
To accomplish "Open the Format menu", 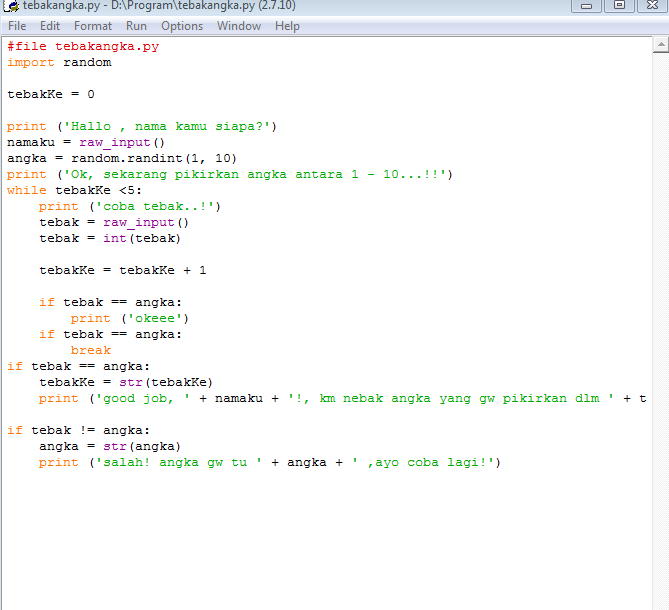I will click(x=93, y=26).
